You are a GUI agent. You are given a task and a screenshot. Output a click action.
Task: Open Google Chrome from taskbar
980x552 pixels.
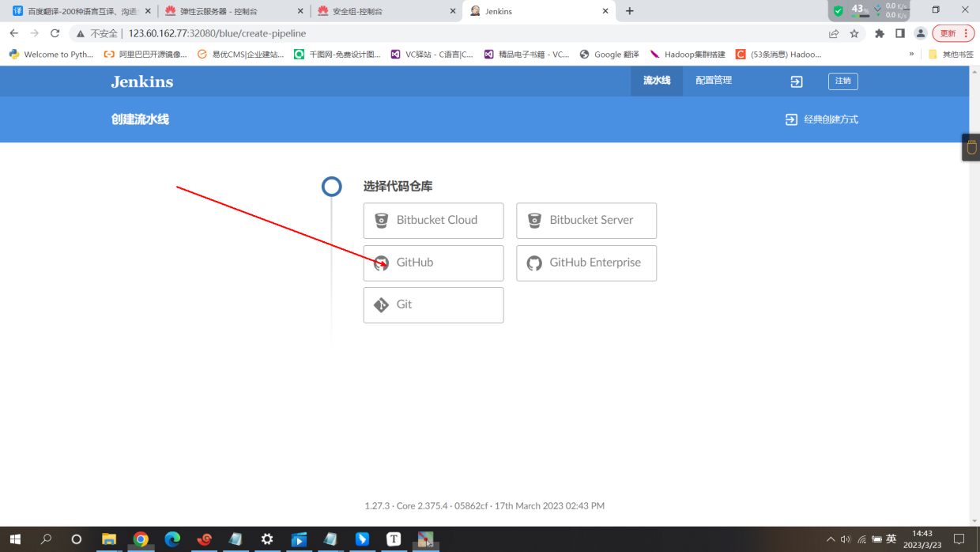(x=141, y=539)
